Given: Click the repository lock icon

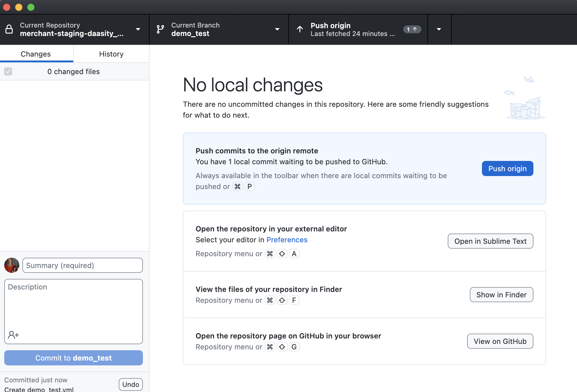Looking at the screenshot, I should (x=9, y=29).
